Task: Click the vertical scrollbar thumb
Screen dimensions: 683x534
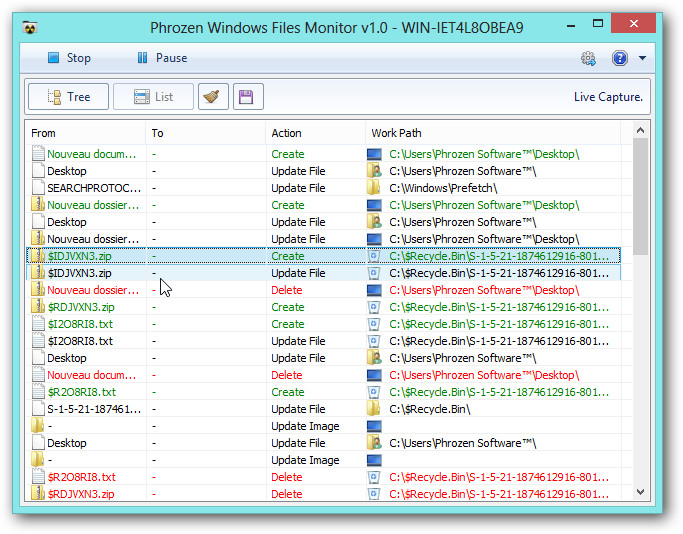Action: click(640, 196)
